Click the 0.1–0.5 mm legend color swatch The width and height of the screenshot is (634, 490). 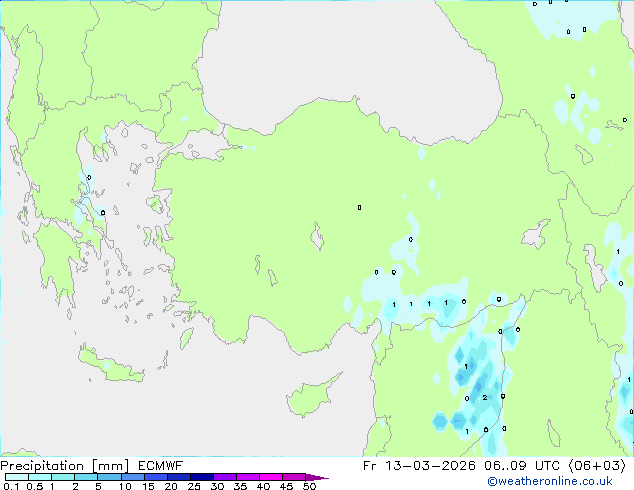(x=17, y=477)
